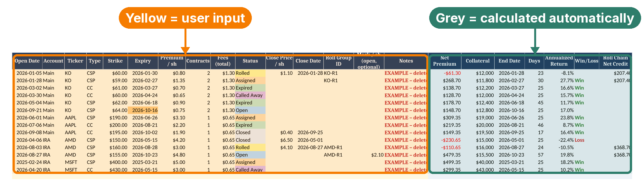The height and width of the screenshot is (192, 644).
Task: Select the Annualized Return column header
Action: click(559, 61)
